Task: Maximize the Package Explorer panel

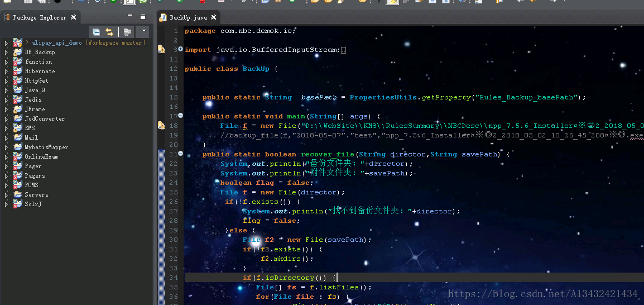Action: 142,17
